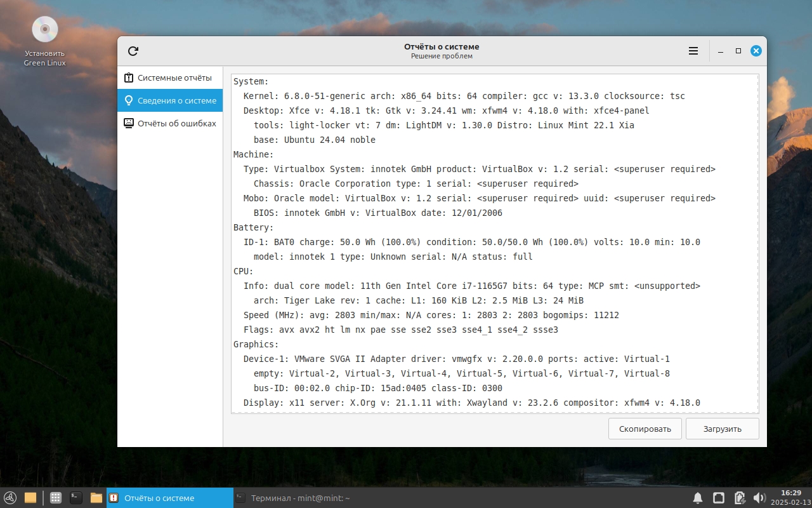This screenshot has height=508, width=812.
Task: Click the 'Speed (MHz): avg: 2803' line
Action: (x=431, y=315)
